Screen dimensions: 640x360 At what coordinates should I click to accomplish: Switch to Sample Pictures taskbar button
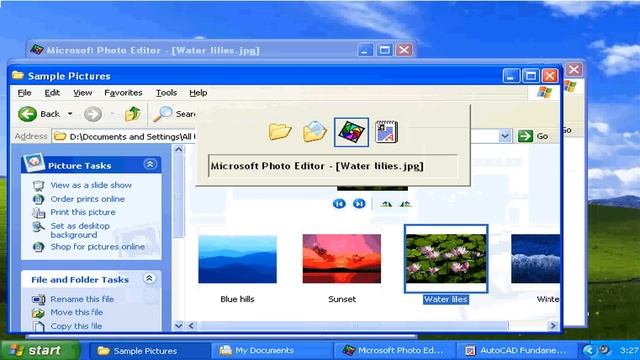pyautogui.click(x=149, y=351)
